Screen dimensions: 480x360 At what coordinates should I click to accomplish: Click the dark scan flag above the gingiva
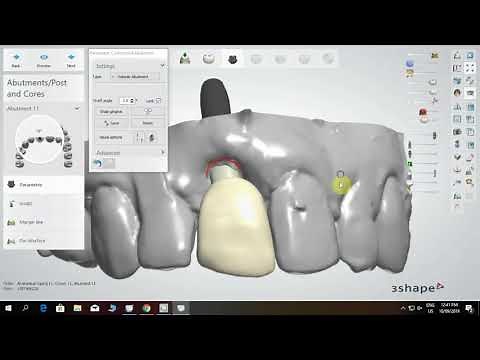coord(215,98)
